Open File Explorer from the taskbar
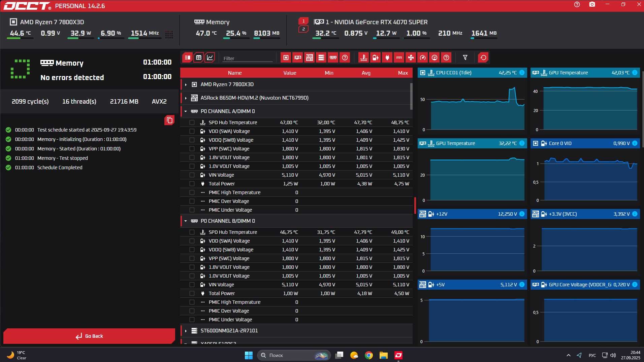644x362 pixels. [x=384, y=355]
